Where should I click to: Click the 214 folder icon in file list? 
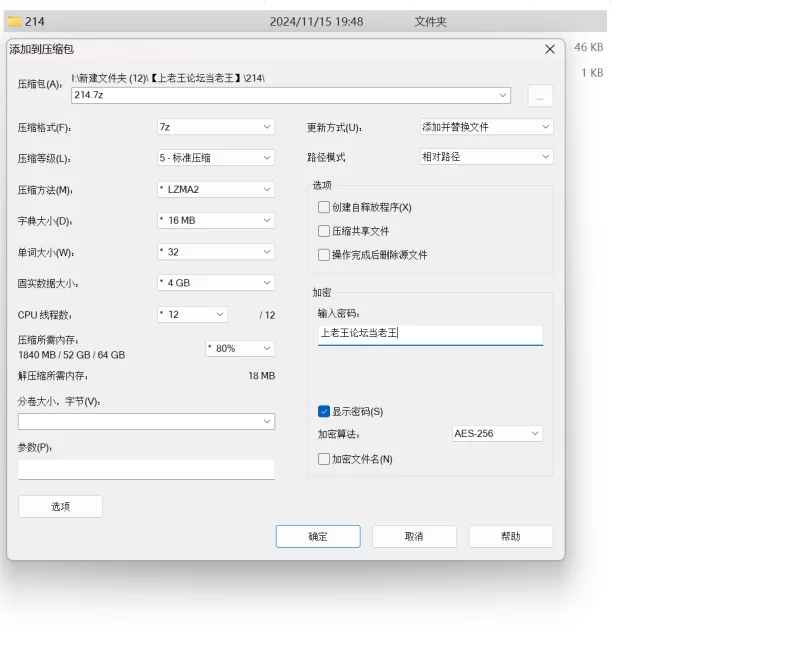(x=14, y=21)
